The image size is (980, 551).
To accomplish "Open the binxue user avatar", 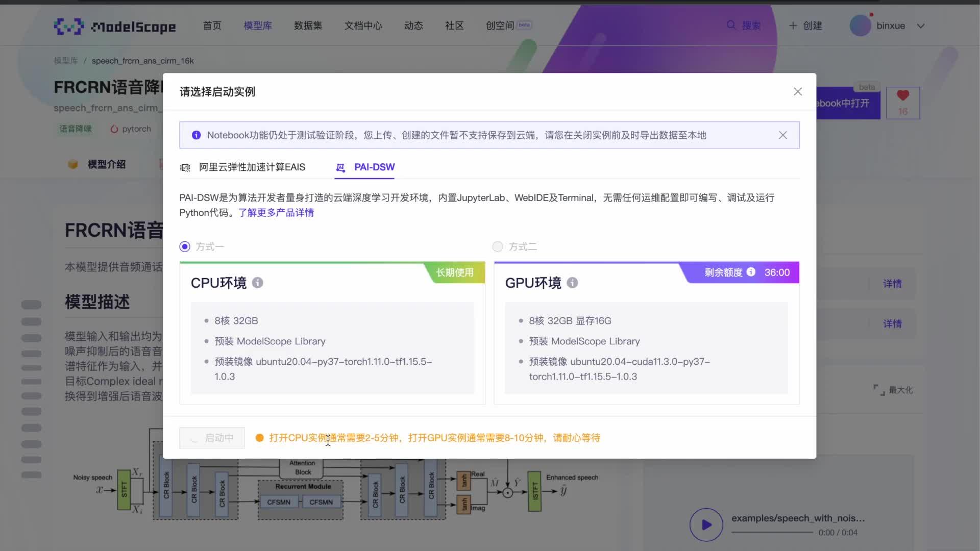I will 860,26.
